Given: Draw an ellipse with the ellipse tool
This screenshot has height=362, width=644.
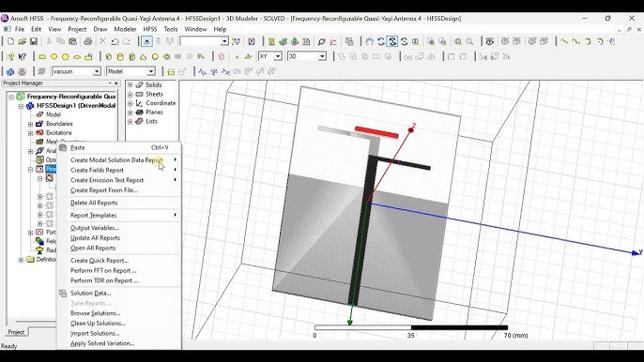Looking at the screenshot, I should tap(77, 56).
